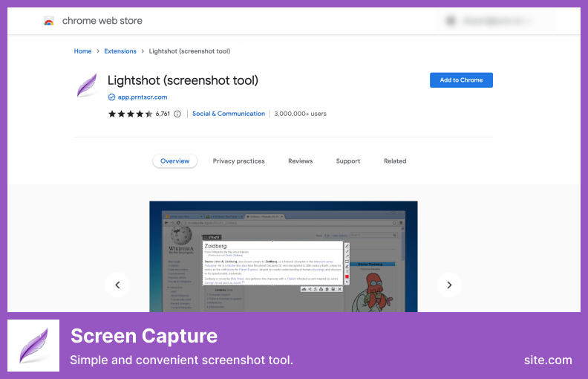Click the red color square in preview toolbar

click(347, 276)
